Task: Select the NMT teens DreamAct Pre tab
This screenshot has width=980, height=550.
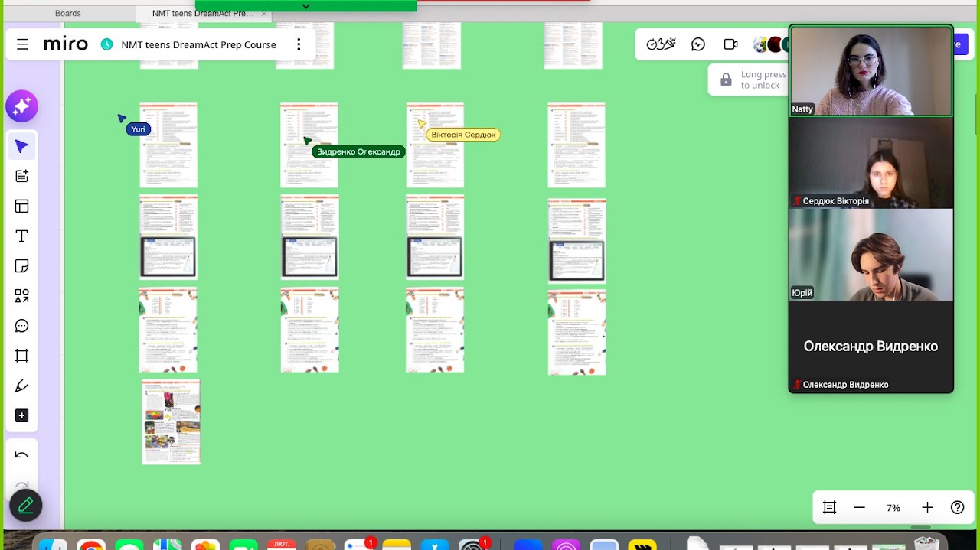Action: point(202,14)
